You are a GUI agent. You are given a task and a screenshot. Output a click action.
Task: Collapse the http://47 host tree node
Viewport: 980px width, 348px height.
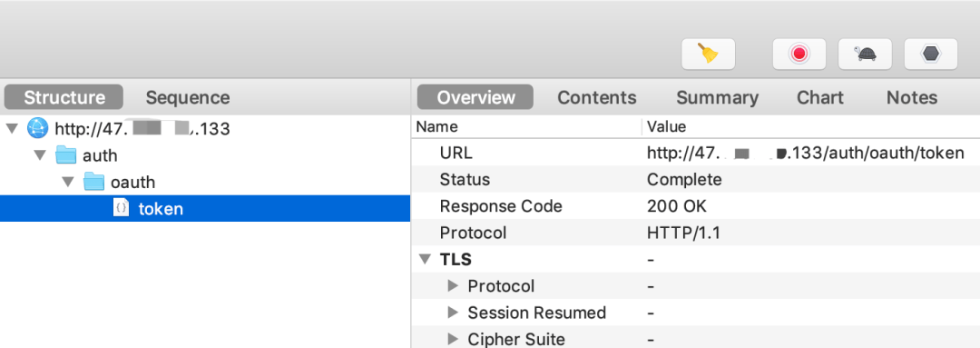pos(11,130)
